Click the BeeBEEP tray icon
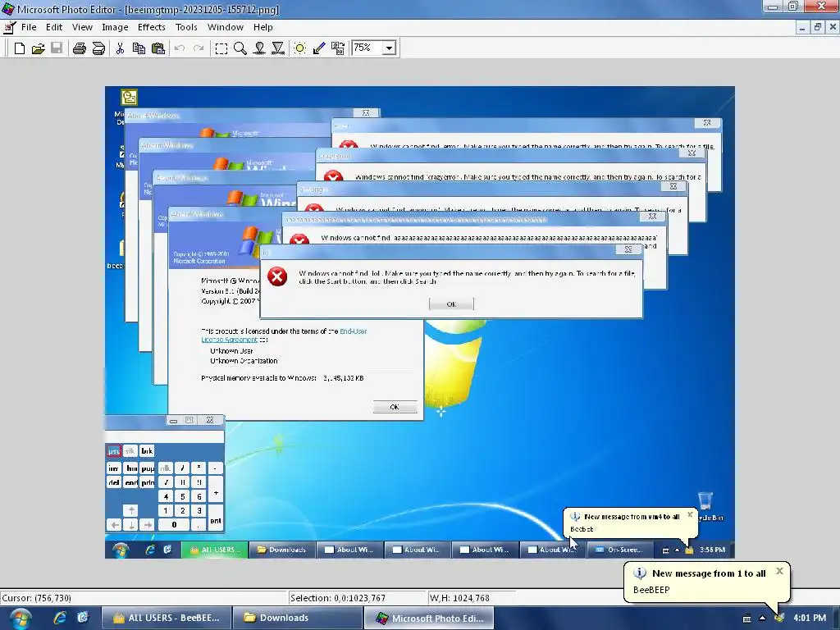 click(x=779, y=619)
